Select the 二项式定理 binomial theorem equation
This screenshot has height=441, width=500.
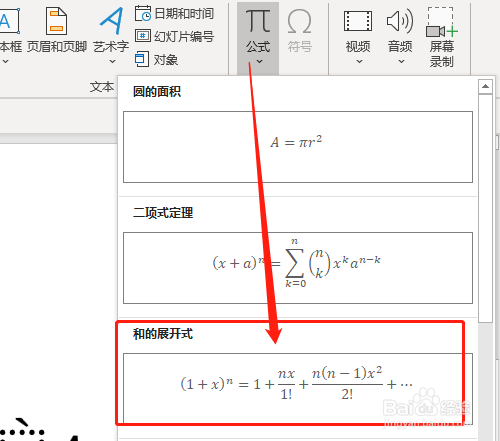click(x=298, y=268)
